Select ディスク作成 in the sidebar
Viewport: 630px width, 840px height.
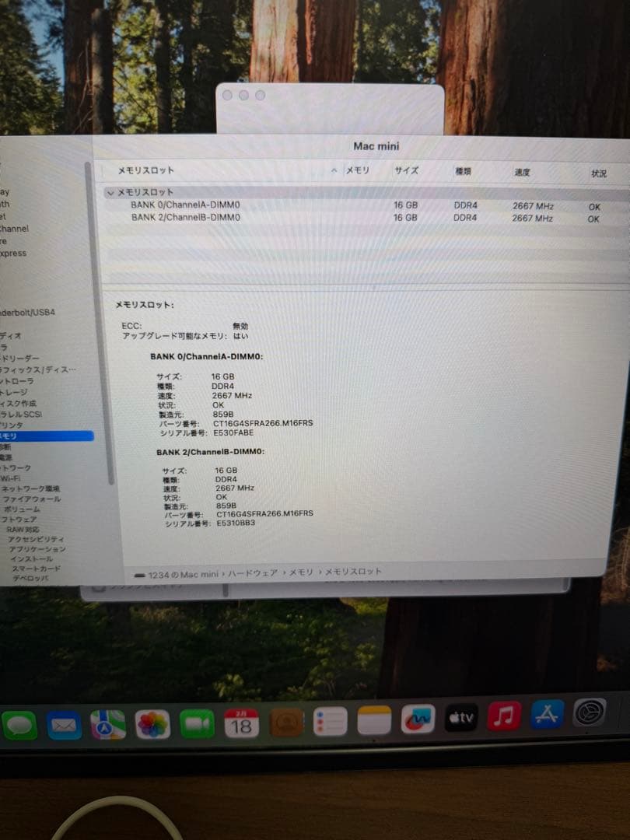tap(18, 403)
